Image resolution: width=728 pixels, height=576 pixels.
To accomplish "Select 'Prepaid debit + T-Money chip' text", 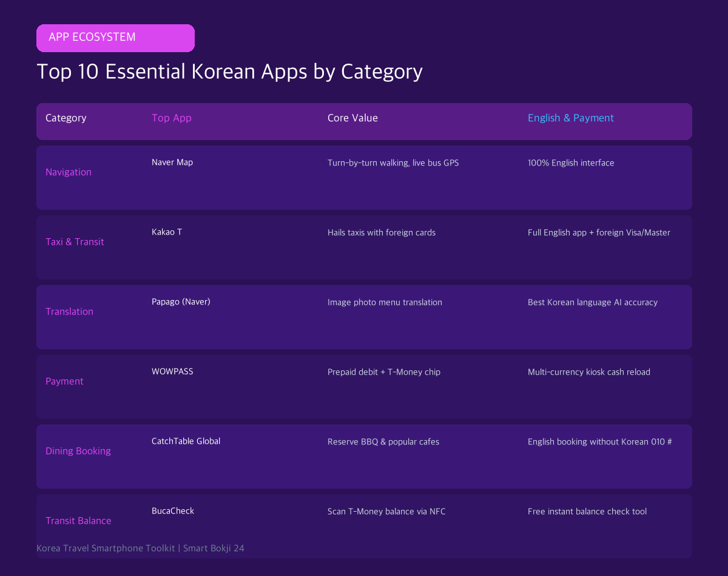I will [384, 372].
